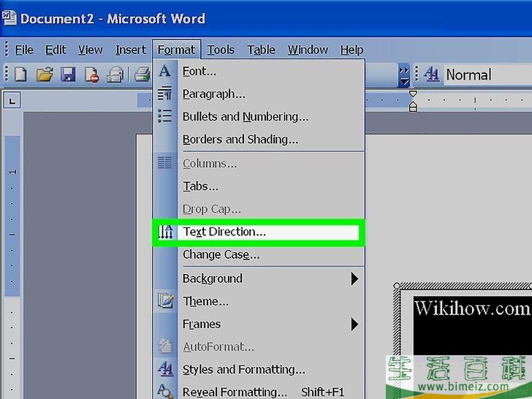Open the File menu
532x399 pixels.
(x=24, y=50)
